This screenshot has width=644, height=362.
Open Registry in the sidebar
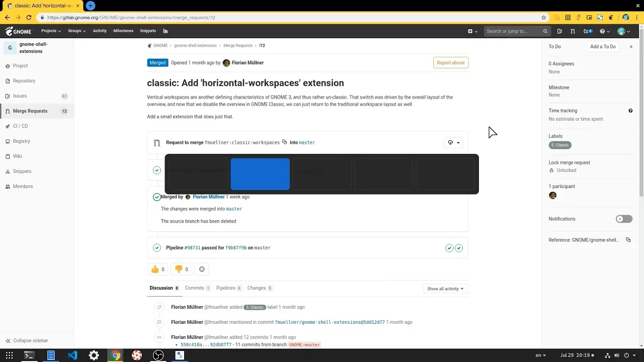(x=37, y=141)
